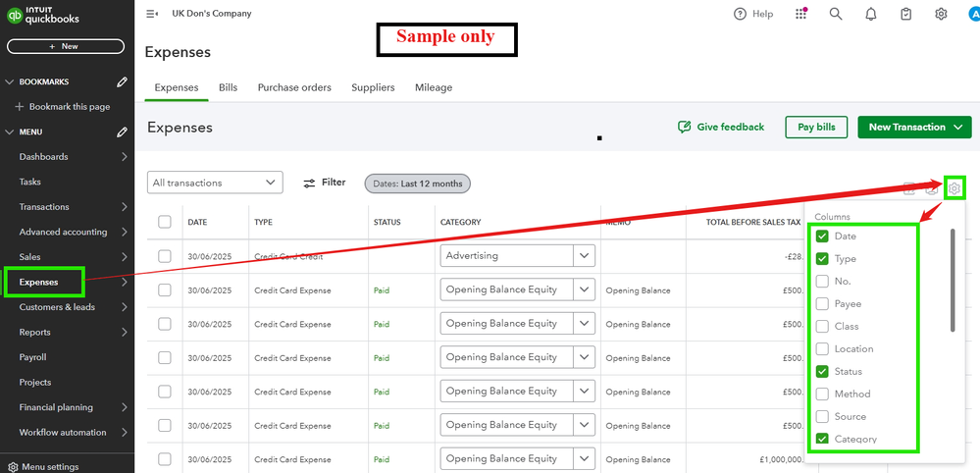
Task: Switch to the Bills tab
Action: tap(229, 87)
